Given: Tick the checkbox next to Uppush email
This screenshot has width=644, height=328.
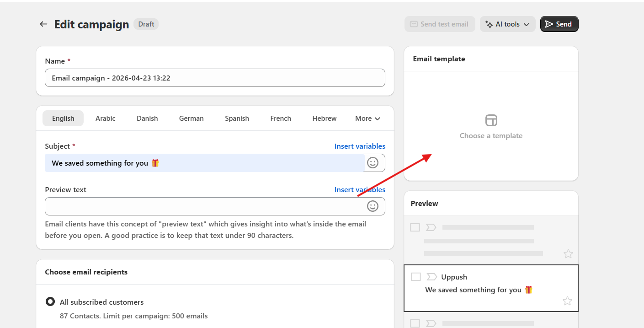Looking at the screenshot, I should 415,277.
